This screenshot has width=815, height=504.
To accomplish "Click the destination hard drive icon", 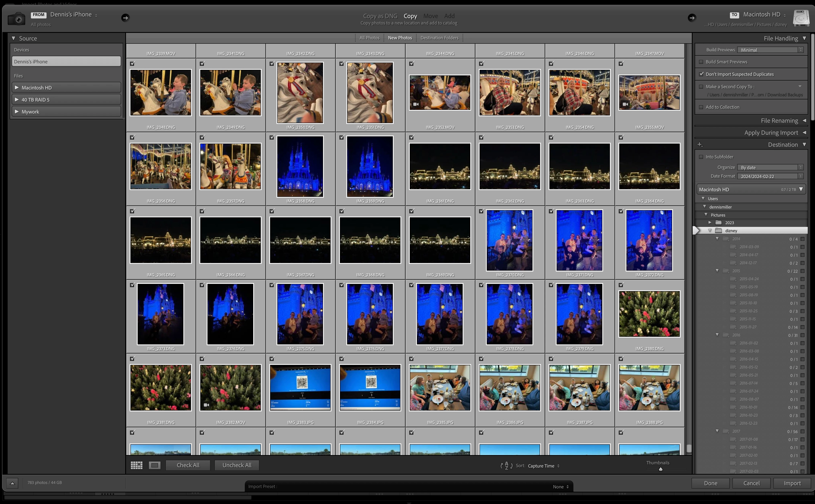I will coord(801,18).
